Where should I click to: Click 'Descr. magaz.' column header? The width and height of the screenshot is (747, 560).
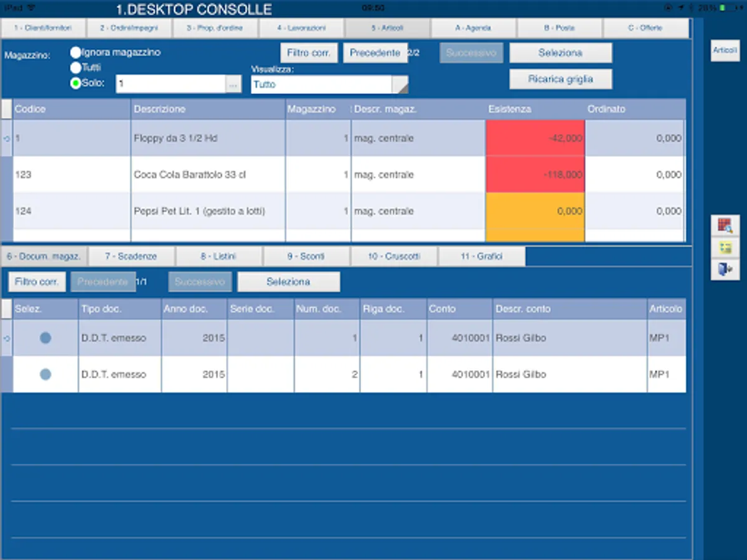click(x=418, y=109)
